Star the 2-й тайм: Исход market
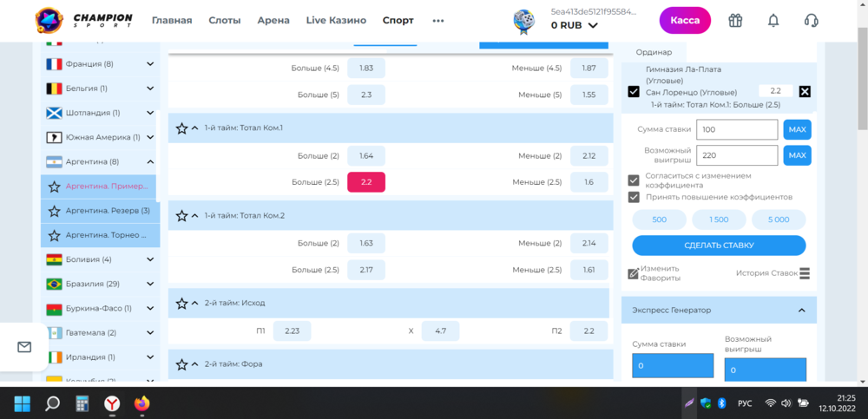Image resolution: width=868 pixels, height=419 pixels. pyautogui.click(x=181, y=304)
